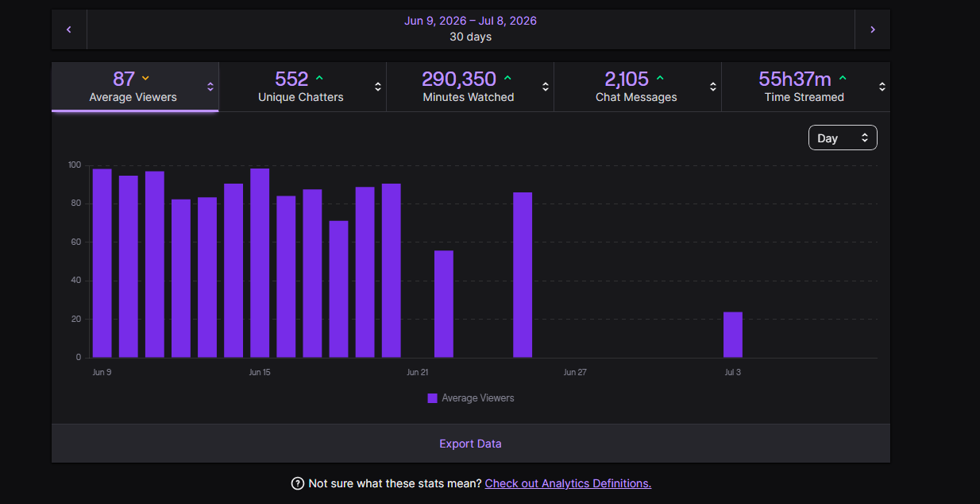The image size is (980, 504).
Task: Click the Jul 3 bar
Action: (733, 335)
